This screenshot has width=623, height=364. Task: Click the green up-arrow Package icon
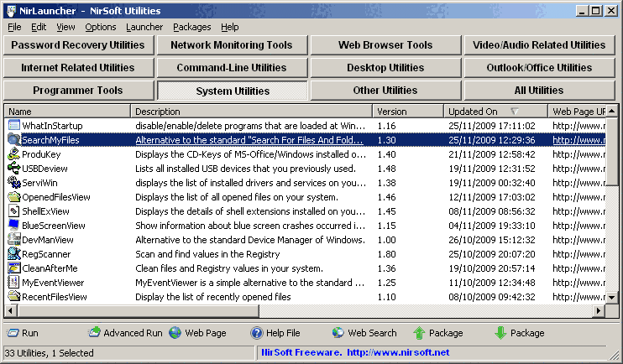coord(419,333)
